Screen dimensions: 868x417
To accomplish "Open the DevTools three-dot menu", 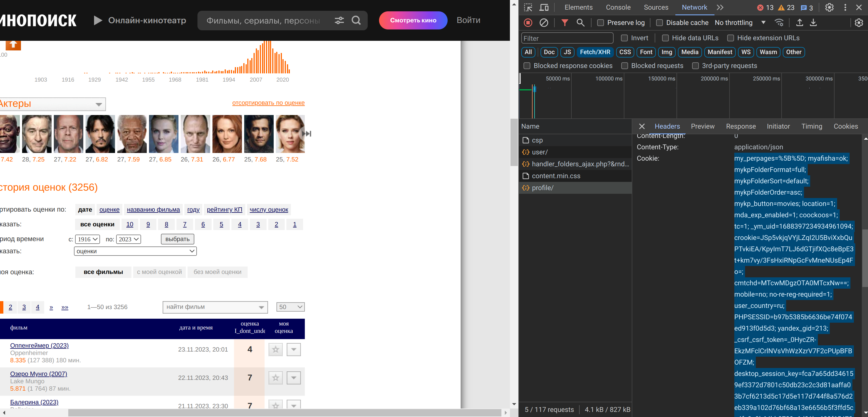I will coord(845,7).
